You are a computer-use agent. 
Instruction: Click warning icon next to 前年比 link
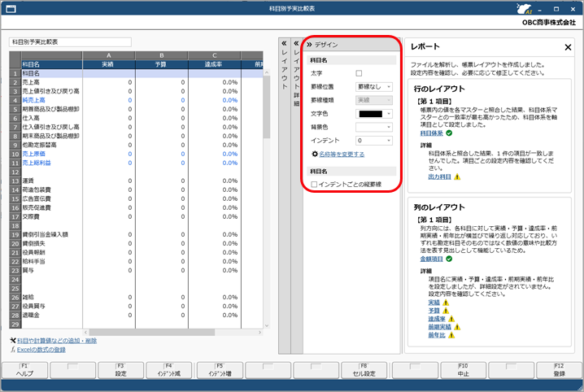tap(451, 335)
